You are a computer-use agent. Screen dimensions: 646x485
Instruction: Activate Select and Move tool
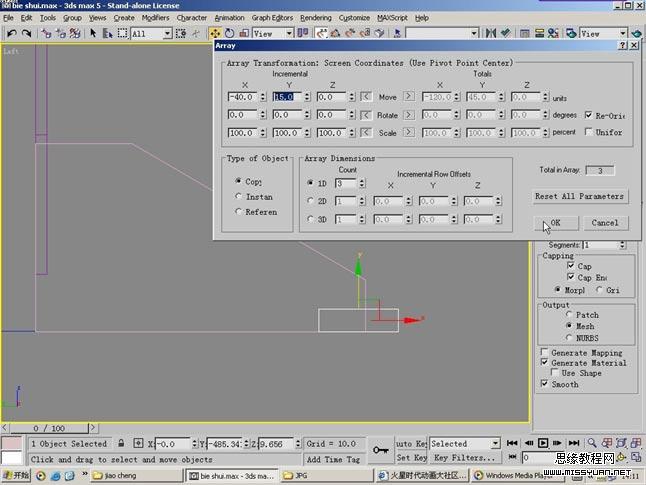215,33
